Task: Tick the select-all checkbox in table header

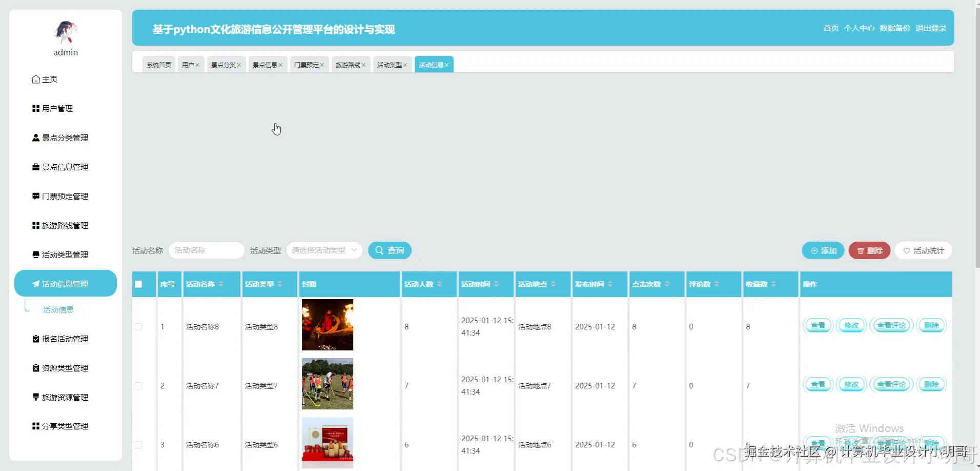Action: pos(138,284)
